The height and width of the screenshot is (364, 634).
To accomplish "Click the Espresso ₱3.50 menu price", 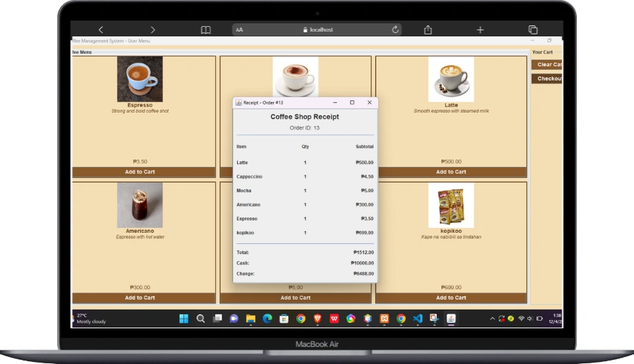I will [140, 161].
